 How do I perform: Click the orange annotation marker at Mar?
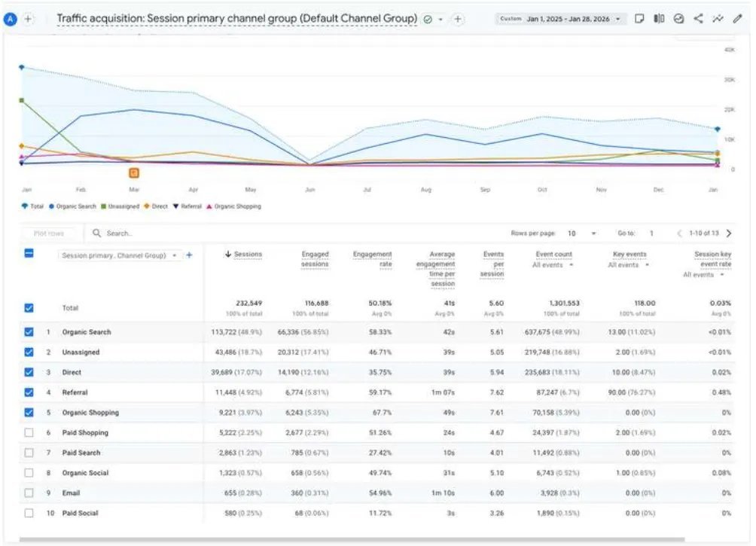[x=134, y=172]
